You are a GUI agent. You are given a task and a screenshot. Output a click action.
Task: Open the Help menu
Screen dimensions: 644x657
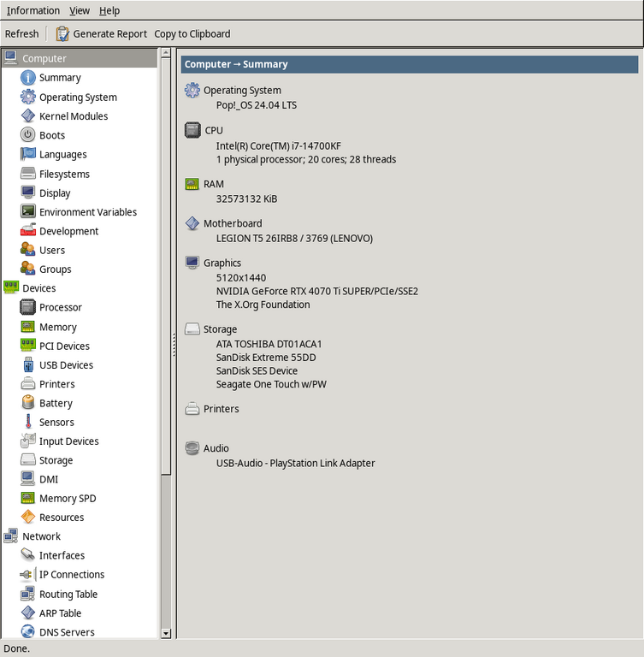click(x=109, y=10)
